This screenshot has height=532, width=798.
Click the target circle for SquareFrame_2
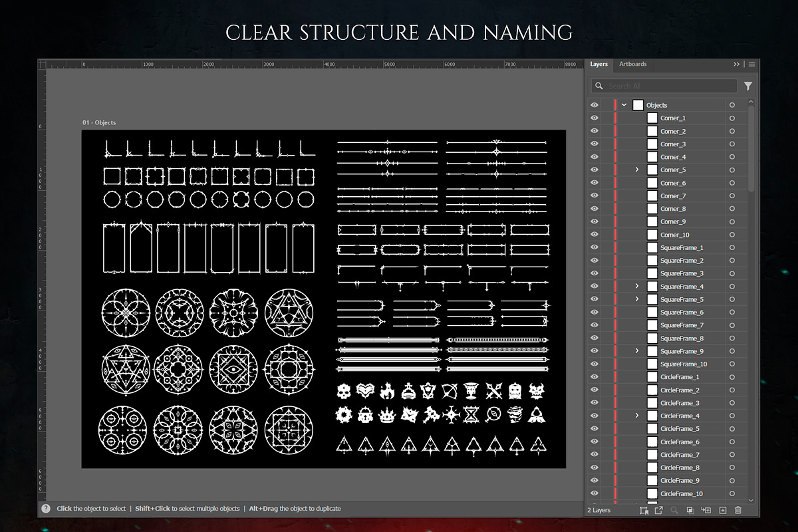[732, 261]
